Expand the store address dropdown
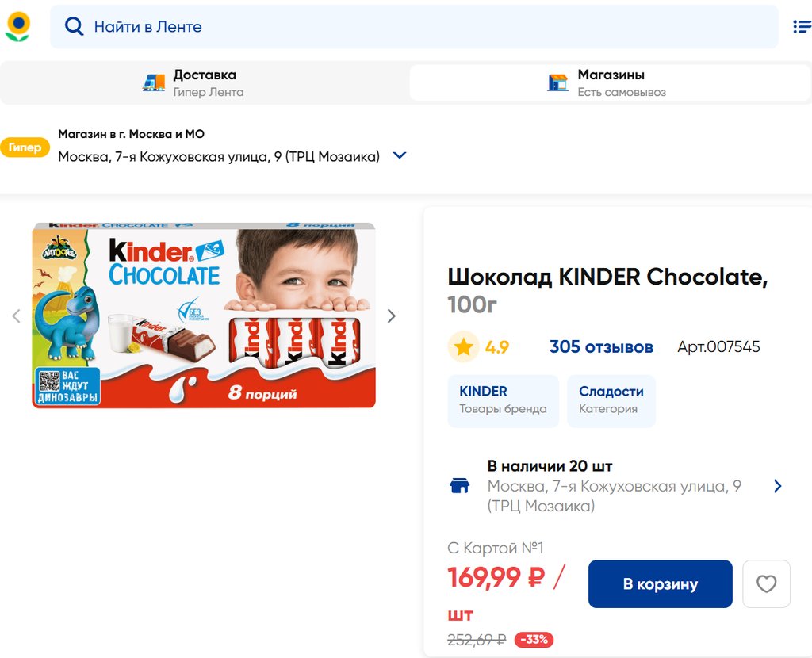812x658 pixels. 400,155
